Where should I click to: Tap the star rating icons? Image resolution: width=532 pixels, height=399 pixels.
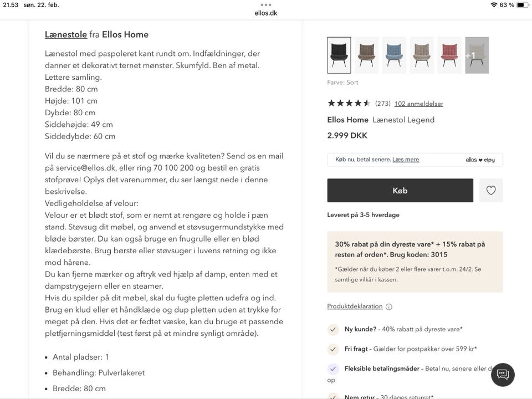(349, 103)
